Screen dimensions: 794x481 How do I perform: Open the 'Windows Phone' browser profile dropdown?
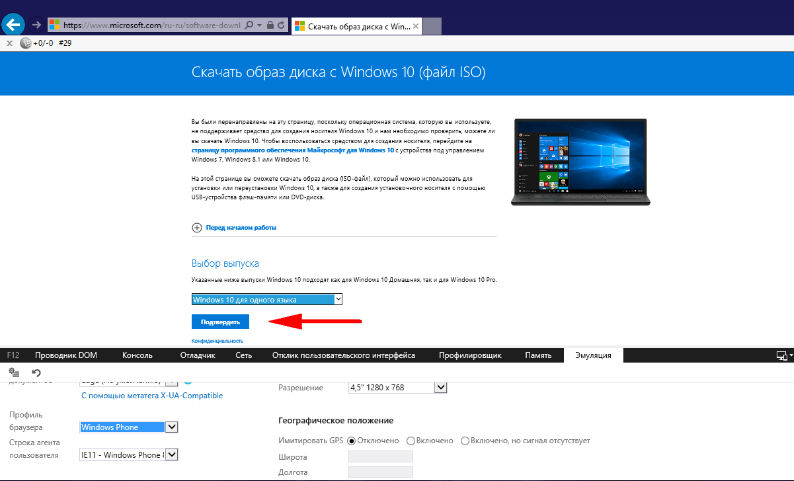coord(129,427)
